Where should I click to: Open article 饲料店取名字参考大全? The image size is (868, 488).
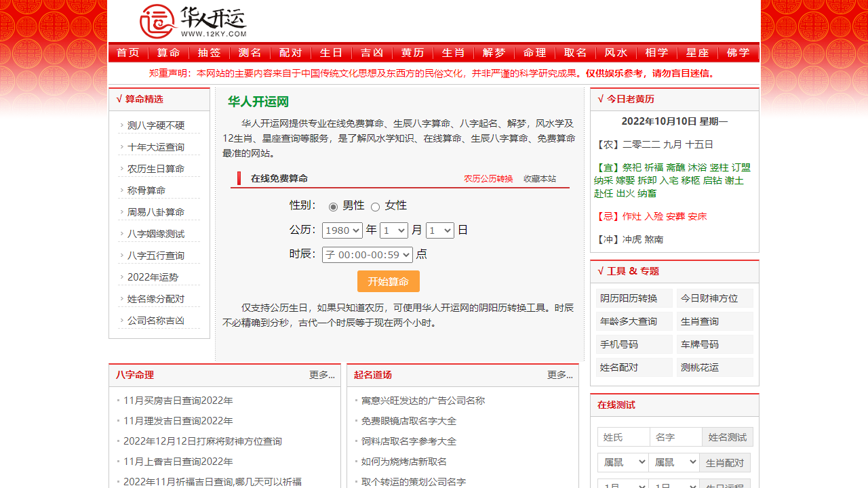[x=409, y=441]
